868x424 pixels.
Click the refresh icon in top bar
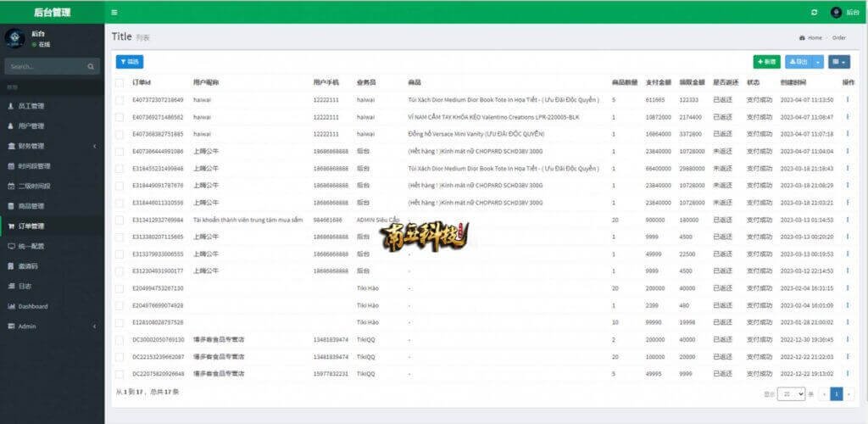tap(815, 12)
